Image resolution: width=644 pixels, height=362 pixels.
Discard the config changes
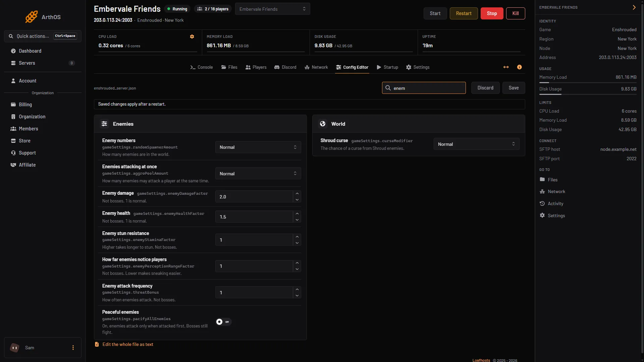[x=485, y=88]
